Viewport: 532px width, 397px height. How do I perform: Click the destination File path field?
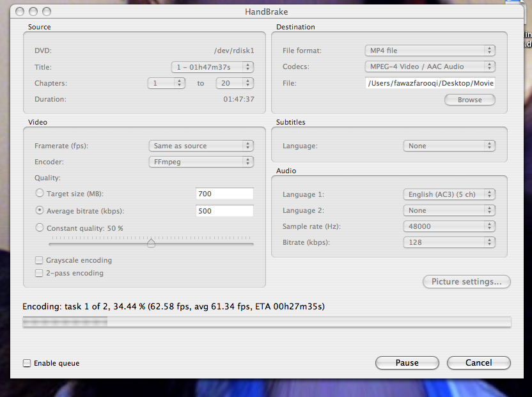(x=430, y=83)
